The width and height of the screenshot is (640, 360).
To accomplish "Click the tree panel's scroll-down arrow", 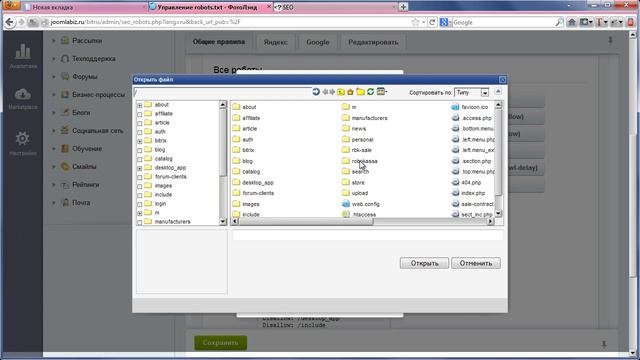I will tap(223, 222).
